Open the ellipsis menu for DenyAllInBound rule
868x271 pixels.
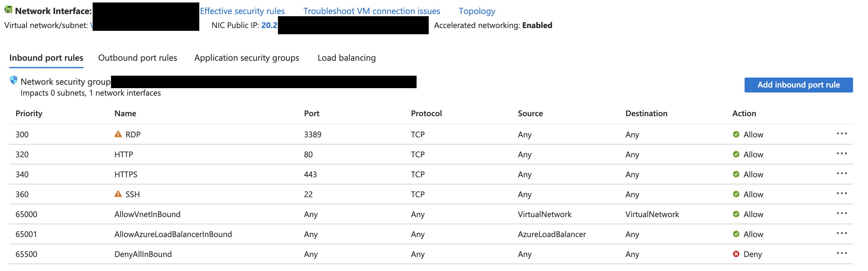tap(842, 253)
